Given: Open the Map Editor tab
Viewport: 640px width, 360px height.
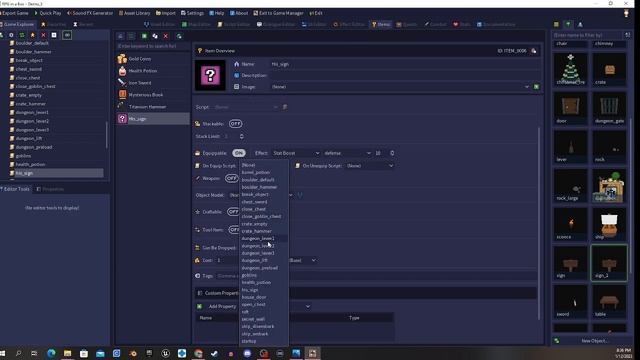Looking at the screenshot, I should pyautogui.click(x=196, y=24).
